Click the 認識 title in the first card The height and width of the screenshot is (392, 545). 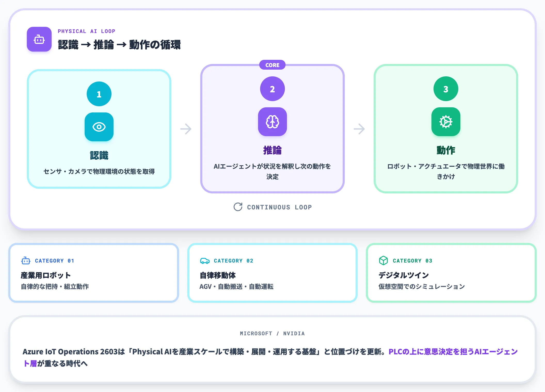99,155
